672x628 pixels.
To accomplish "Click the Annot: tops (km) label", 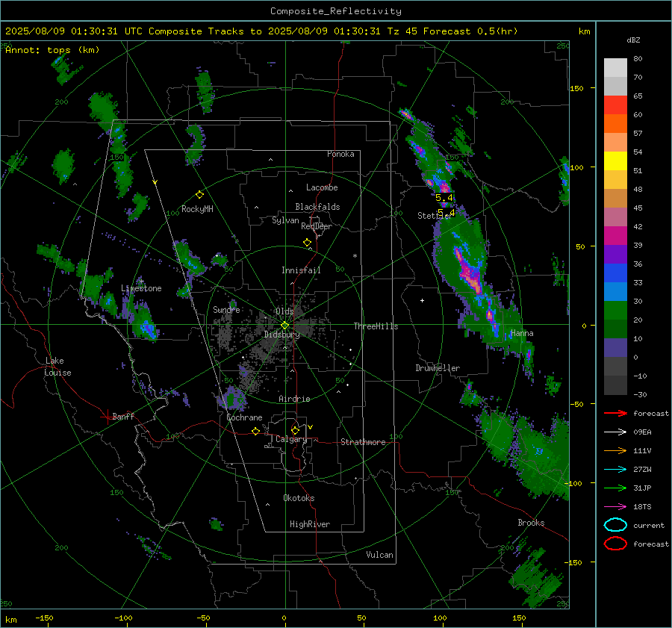I will click(x=52, y=50).
